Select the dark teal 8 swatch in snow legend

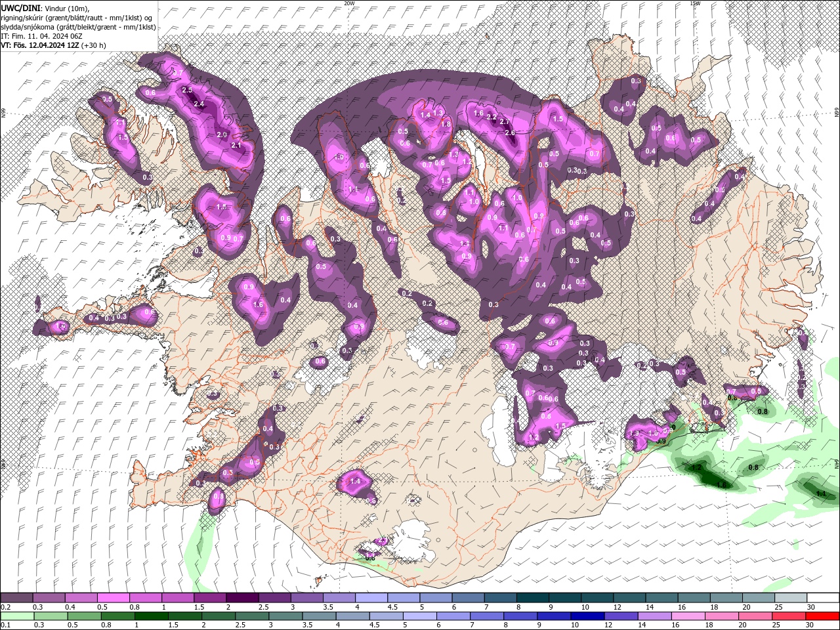pyautogui.click(x=533, y=598)
